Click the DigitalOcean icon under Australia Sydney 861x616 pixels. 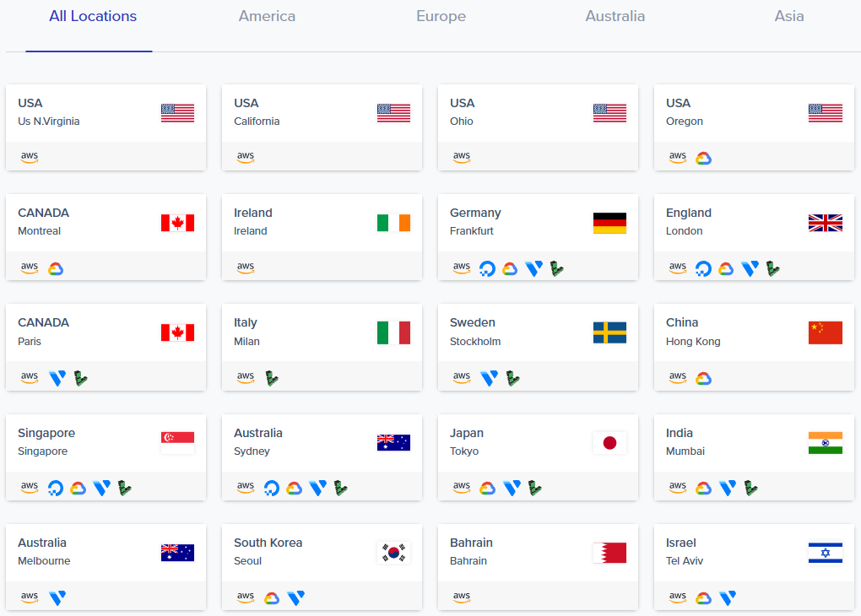tap(271, 488)
